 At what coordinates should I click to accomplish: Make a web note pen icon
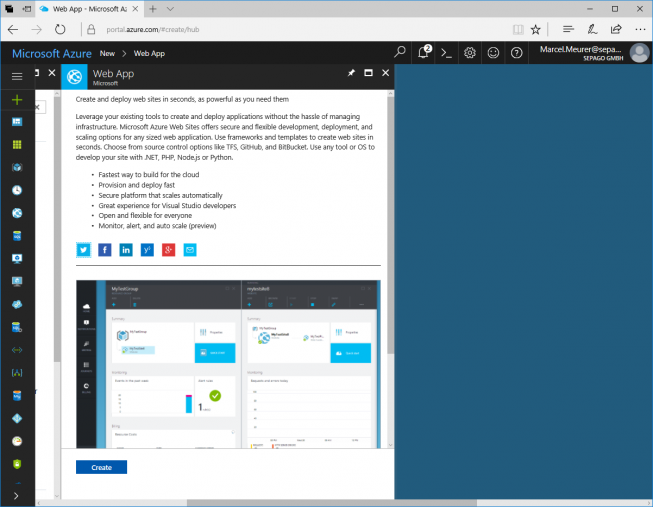(592, 30)
